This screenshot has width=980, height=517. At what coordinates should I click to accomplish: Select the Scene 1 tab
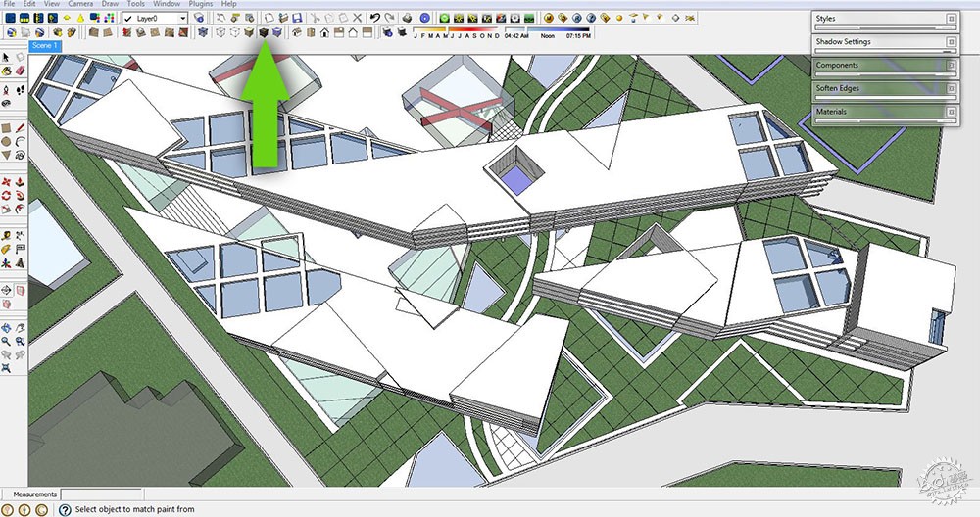point(45,46)
